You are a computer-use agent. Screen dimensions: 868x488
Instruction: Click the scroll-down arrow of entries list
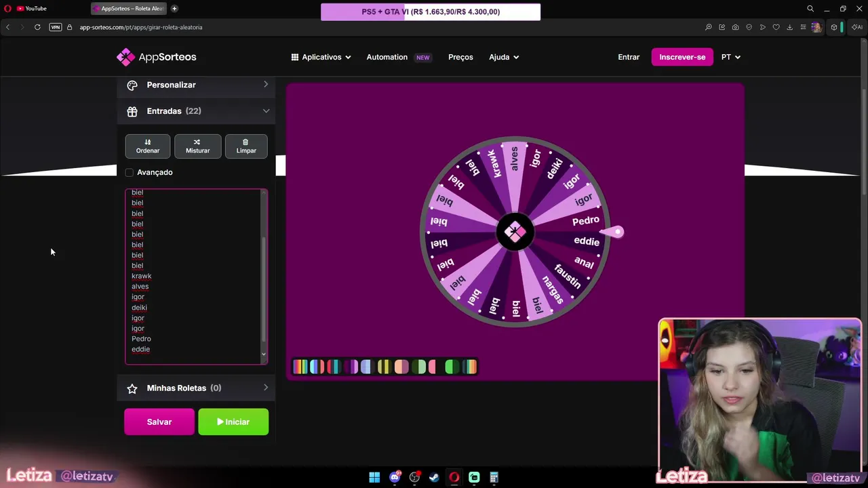click(264, 354)
